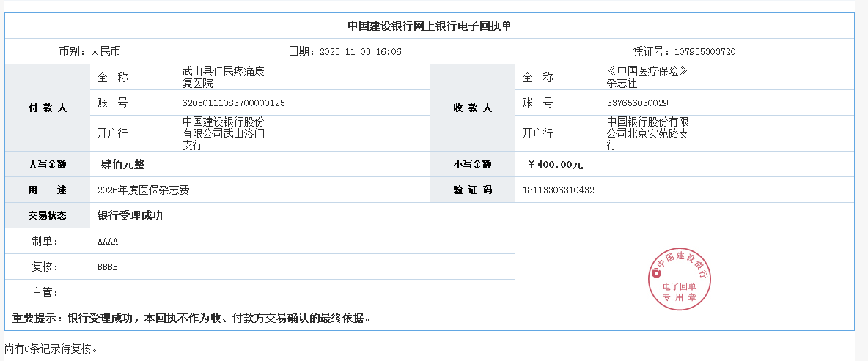Screen dimensions: 868x361
Task: Click the CCB logo inside the red stamp
Action: pos(655,273)
